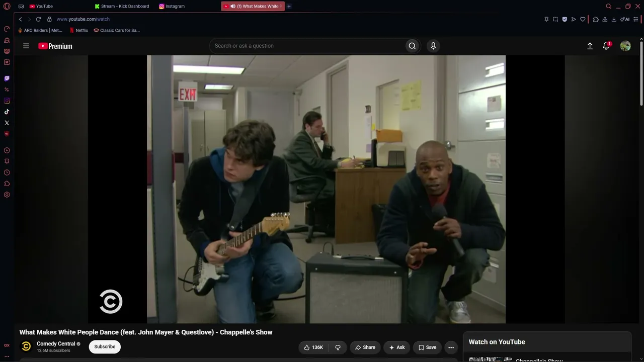Click the ad blocker shield icon

pos(565,19)
